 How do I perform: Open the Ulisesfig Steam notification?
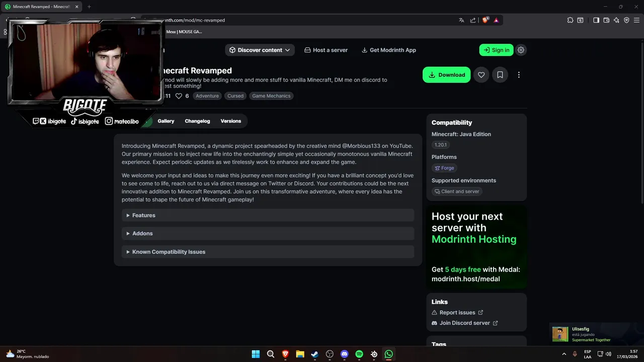point(596,334)
